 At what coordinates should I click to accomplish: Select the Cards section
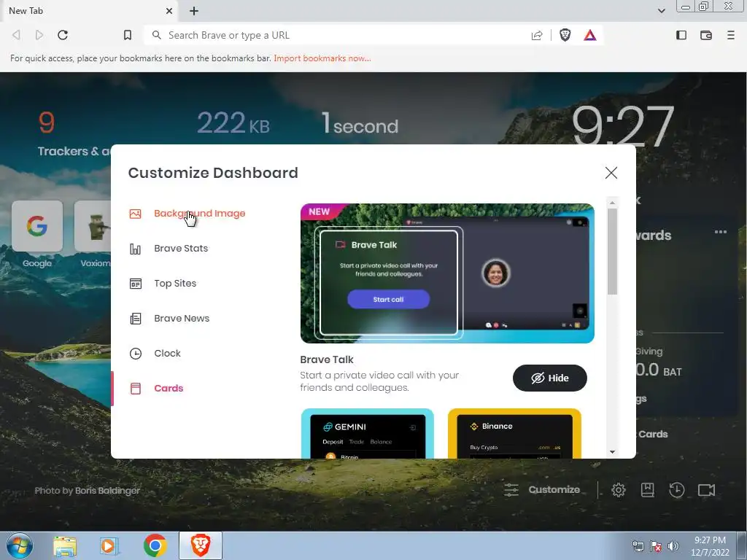169,389
